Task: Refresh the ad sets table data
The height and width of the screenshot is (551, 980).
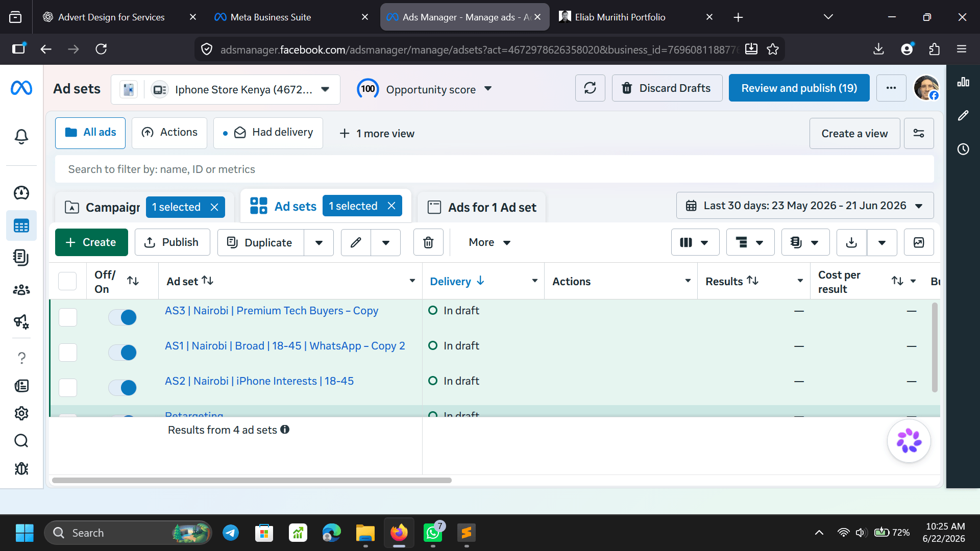Action: pos(590,88)
